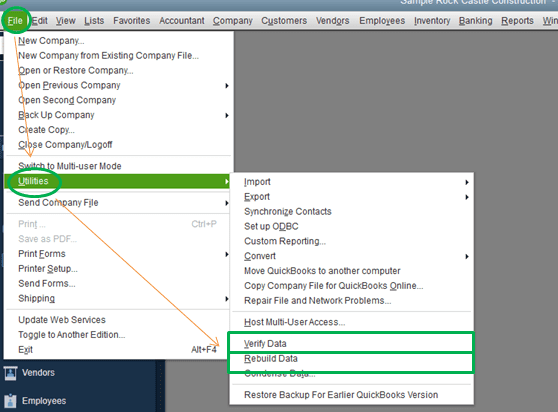The height and width of the screenshot is (412, 558).
Task: Expand the Export submenu arrow
Action: coord(467,197)
